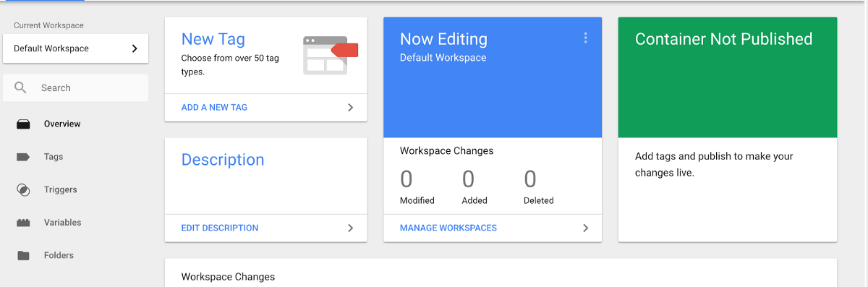This screenshot has width=868, height=287.
Task: Click the New Tag illustration icon
Action: [x=331, y=54]
